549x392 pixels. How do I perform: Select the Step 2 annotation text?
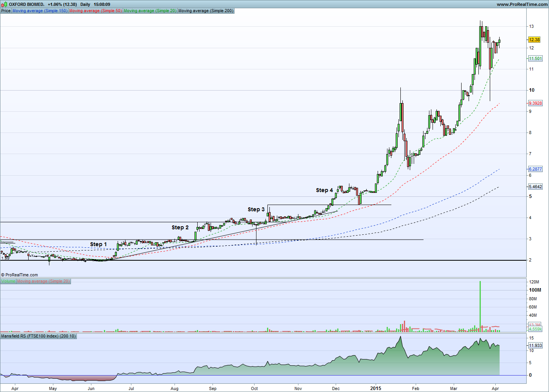(180, 227)
